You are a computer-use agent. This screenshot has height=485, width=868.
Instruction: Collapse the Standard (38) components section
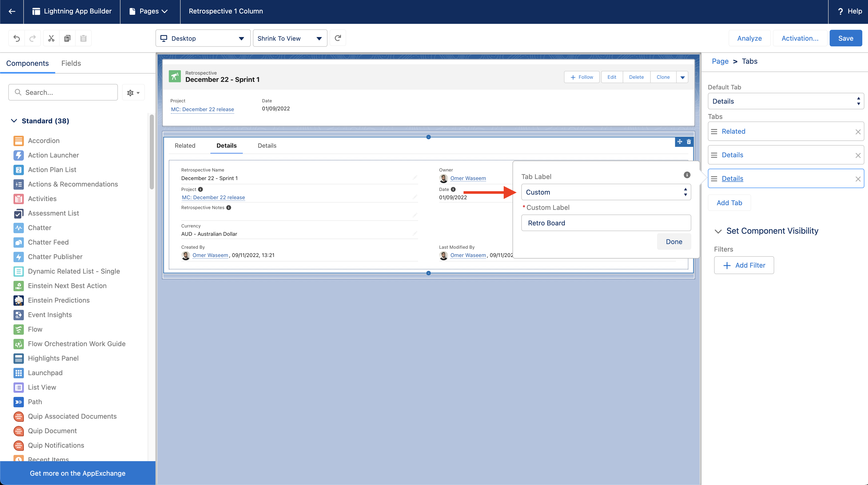14,121
